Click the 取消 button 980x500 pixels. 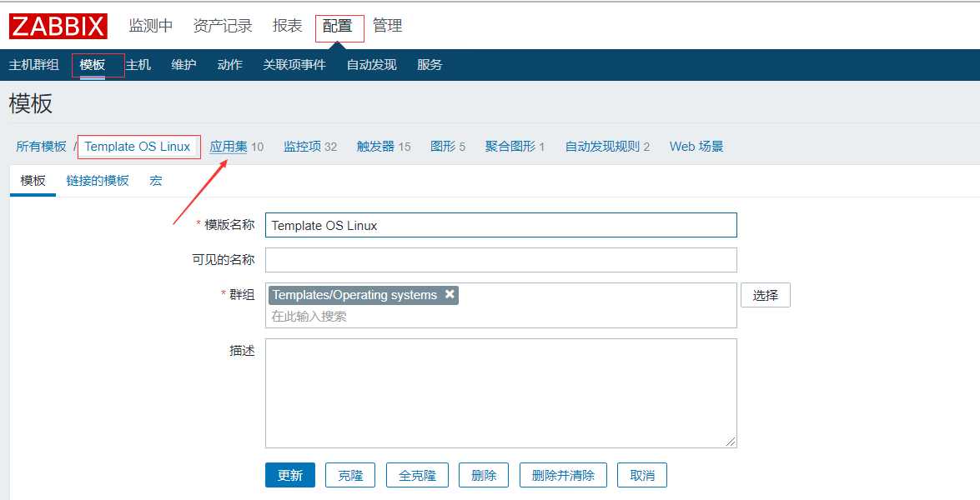[642, 476]
